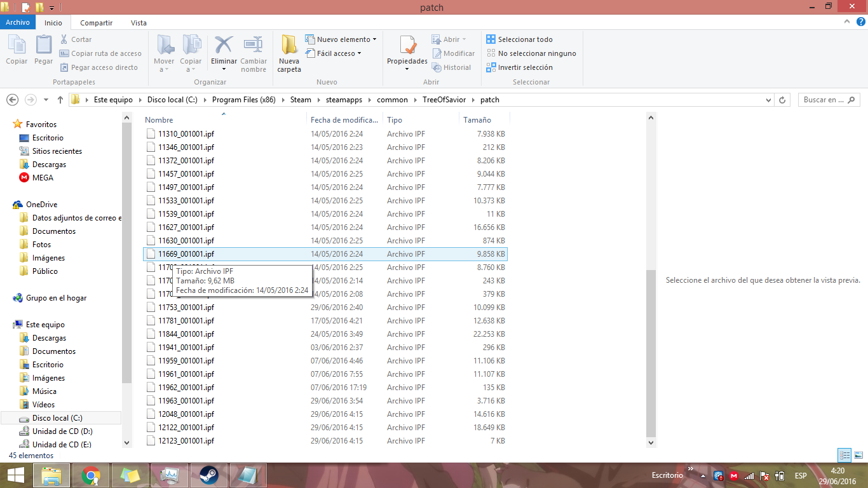The height and width of the screenshot is (488, 868).
Task: Switch to large thumbnails view toggle
Action: (x=858, y=455)
